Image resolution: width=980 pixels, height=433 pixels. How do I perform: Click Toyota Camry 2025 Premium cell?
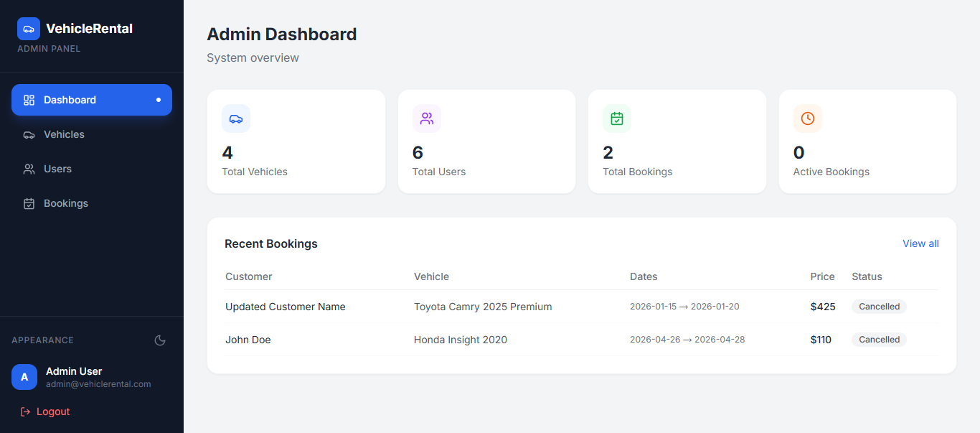[483, 307]
